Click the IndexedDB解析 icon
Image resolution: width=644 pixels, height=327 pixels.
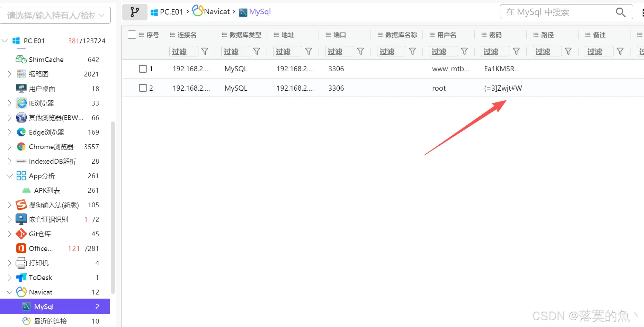pyautogui.click(x=21, y=161)
